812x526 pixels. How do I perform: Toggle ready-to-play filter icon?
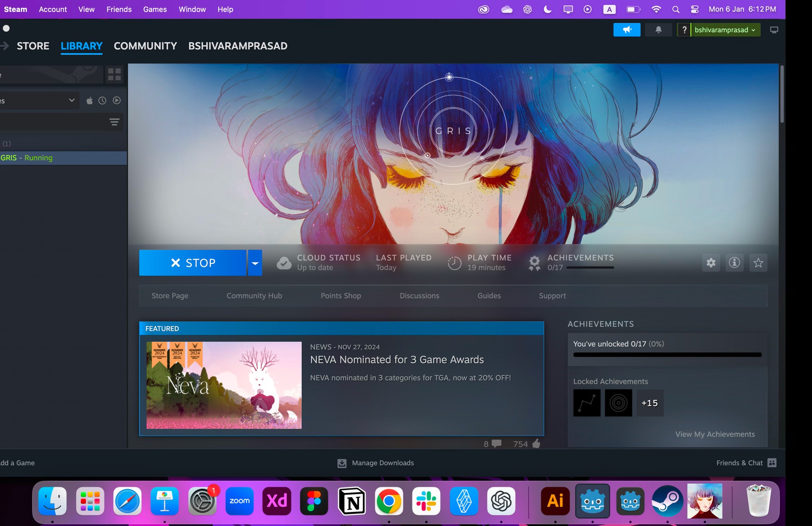[117, 101]
